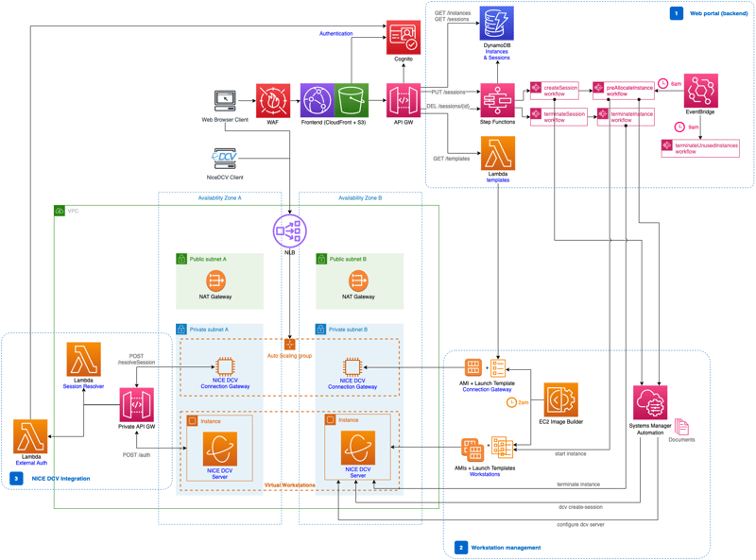Click the 2am schedule clock icon
The image size is (756, 560).
511,402
